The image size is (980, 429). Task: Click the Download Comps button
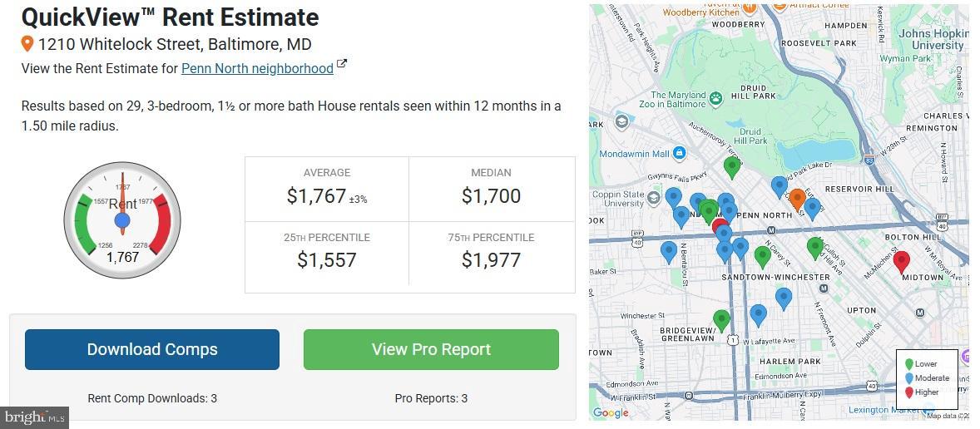(x=152, y=349)
